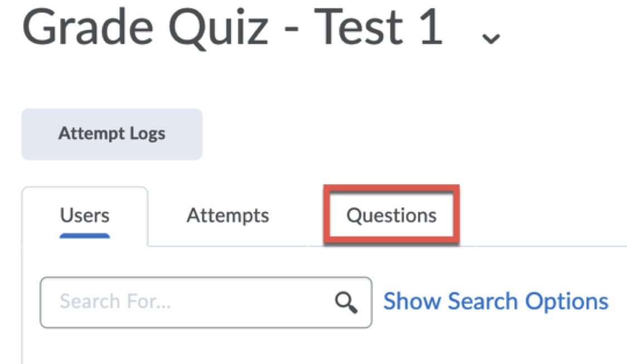This screenshot has height=364, width=627.
Task: Select the Questions tab
Action: click(x=391, y=216)
